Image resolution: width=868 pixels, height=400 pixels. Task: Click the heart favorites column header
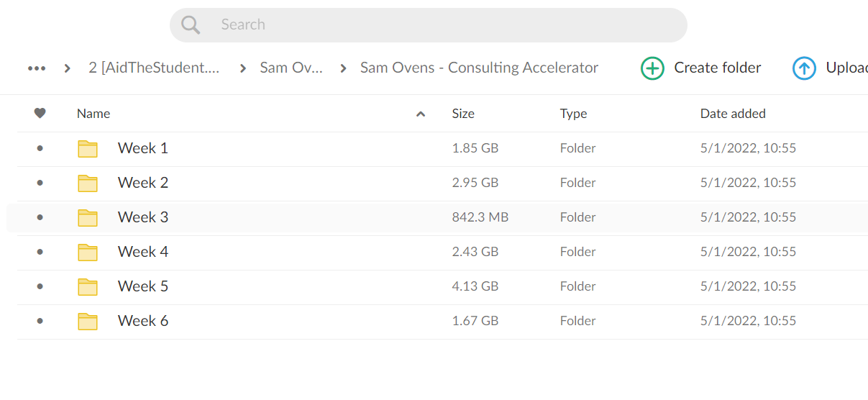(40, 113)
